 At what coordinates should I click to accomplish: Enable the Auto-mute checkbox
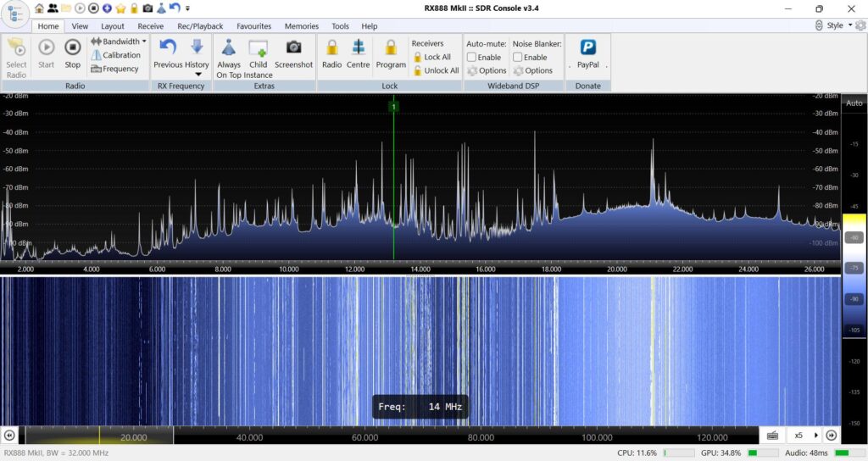471,57
